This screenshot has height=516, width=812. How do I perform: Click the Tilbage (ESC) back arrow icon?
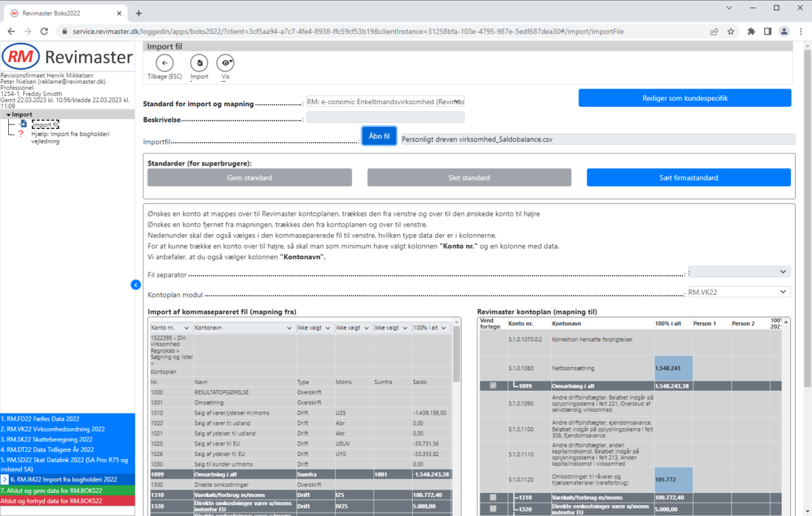coord(164,63)
